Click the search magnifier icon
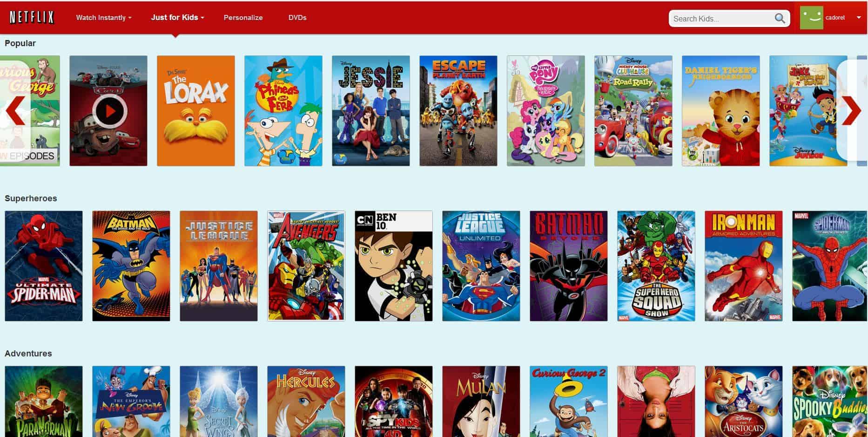Image resolution: width=868 pixels, height=437 pixels. pyautogui.click(x=780, y=19)
